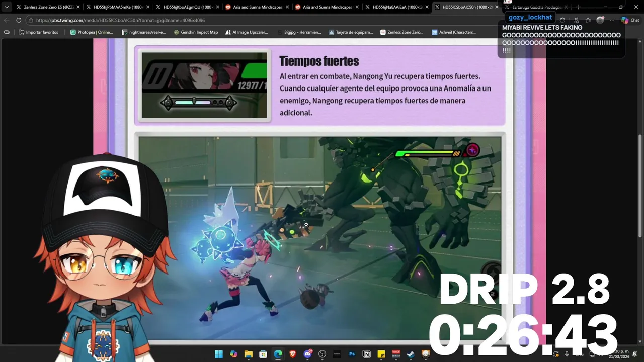Open the tab search dropdown arrow
This screenshot has height=362, width=644.
click(x=7, y=7)
